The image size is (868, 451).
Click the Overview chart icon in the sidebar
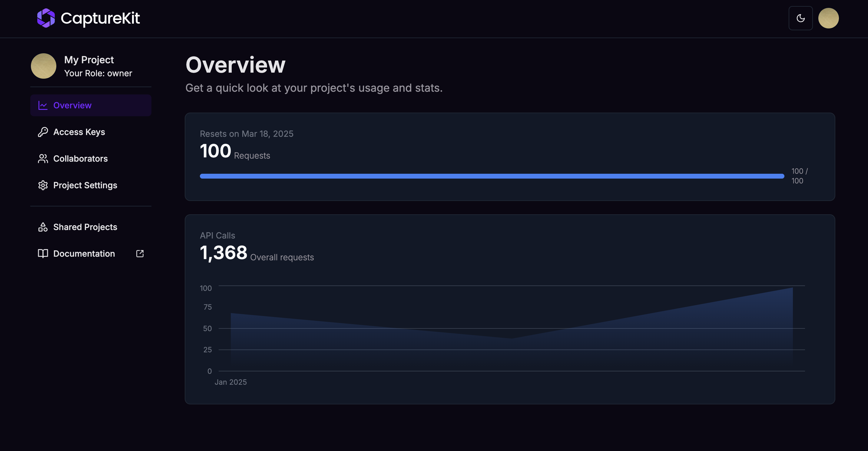pyautogui.click(x=43, y=105)
